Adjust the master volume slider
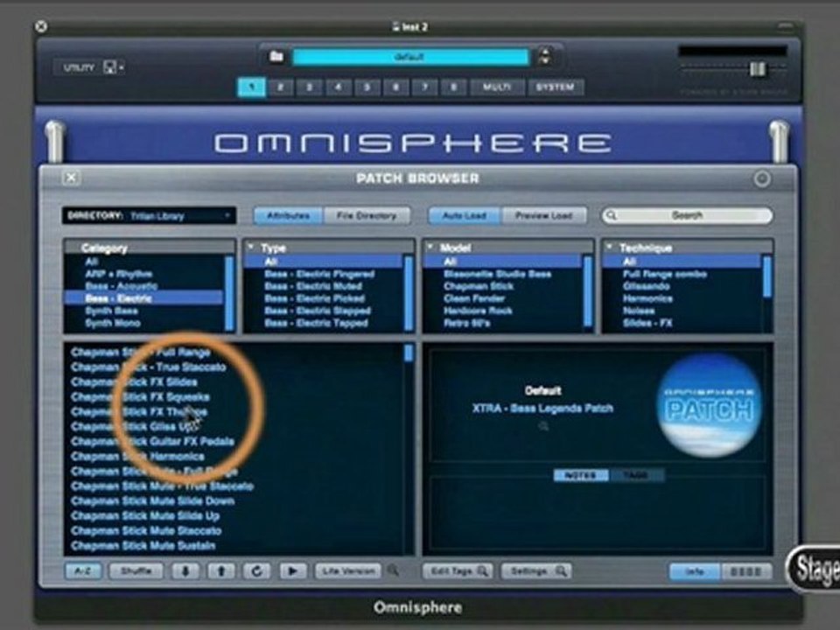This screenshot has height=630, width=840. tap(757, 68)
